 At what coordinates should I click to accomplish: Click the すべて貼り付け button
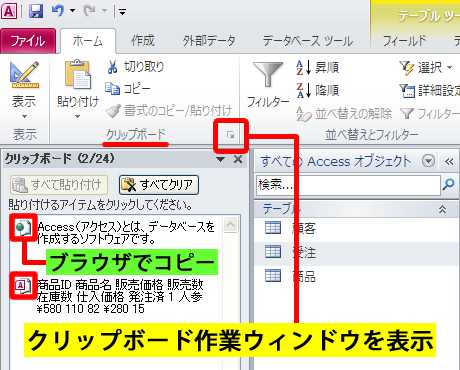click(x=59, y=185)
